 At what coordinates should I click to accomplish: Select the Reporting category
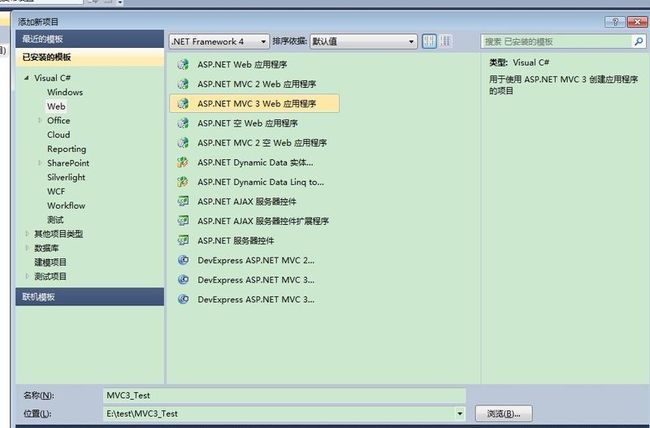[67, 149]
